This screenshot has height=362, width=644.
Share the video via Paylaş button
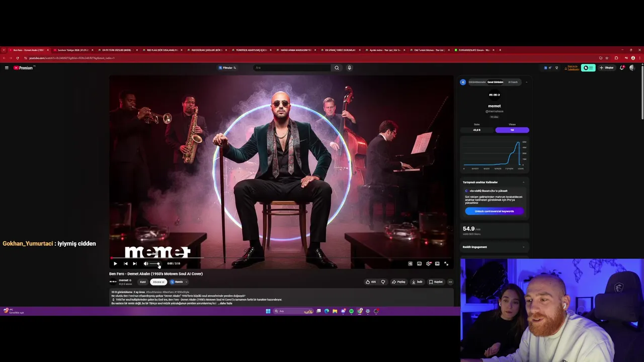[x=399, y=282]
